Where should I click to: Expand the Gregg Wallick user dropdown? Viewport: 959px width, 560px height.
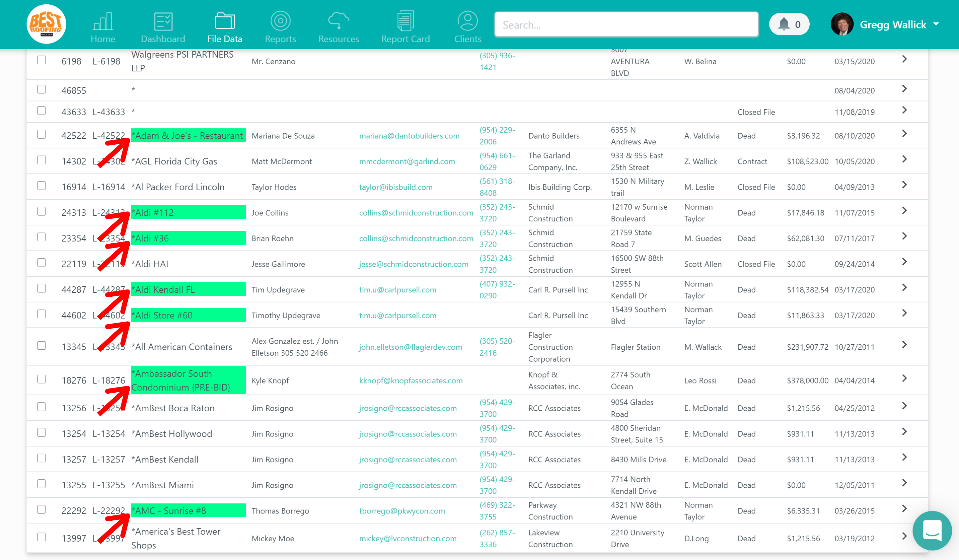936,24
